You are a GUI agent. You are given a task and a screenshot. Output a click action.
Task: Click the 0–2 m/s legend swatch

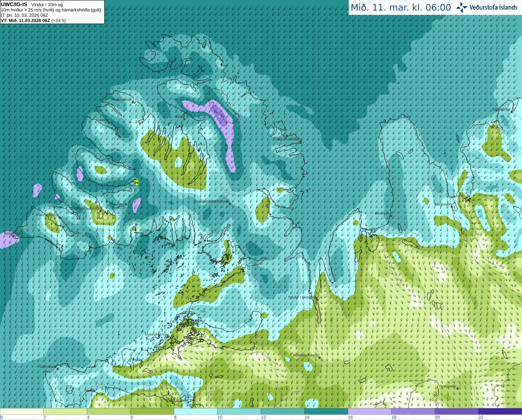click(x=22, y=411)
